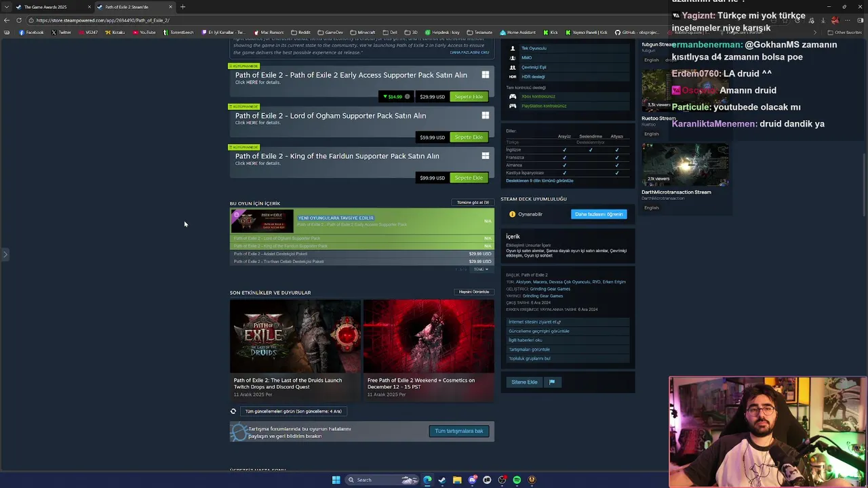The height and width of the screenshot is (488, 868).
Task: Open the Kotaku bookmark
Action: 115,33
